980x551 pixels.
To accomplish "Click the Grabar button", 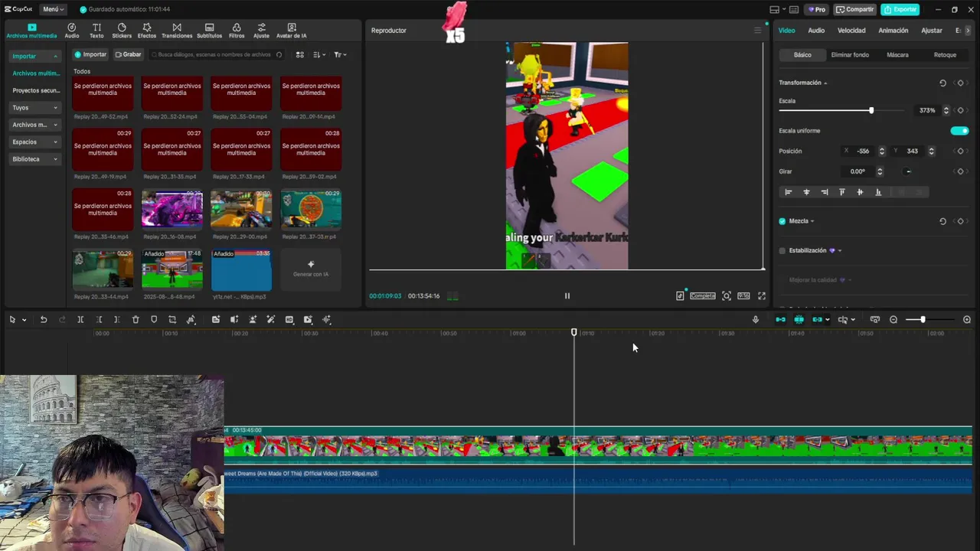I will point(128,55).
